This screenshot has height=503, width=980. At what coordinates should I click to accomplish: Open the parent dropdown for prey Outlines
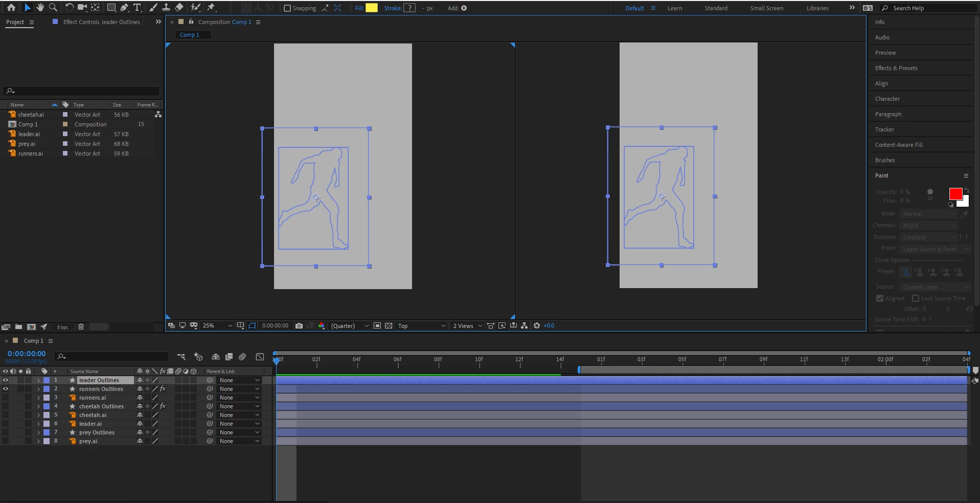point(239,432)
